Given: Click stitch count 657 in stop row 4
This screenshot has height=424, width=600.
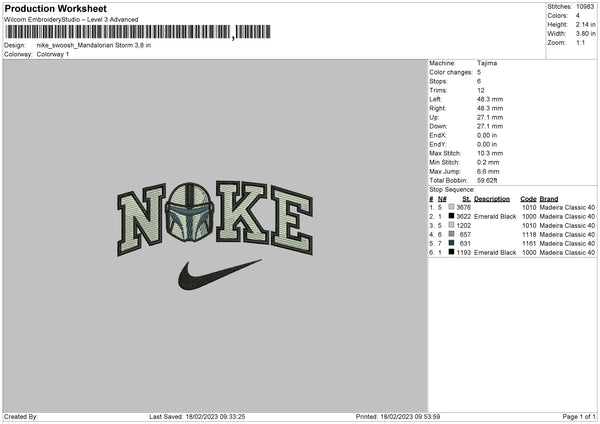Looking at the screenshot, I should pyautogui.click(x=465, y=235).
